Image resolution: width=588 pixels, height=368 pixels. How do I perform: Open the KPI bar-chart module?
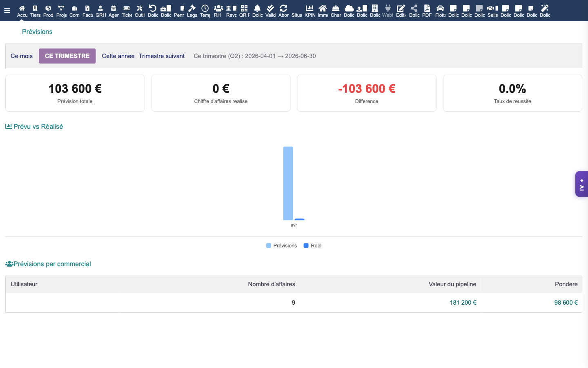(310, 11)
